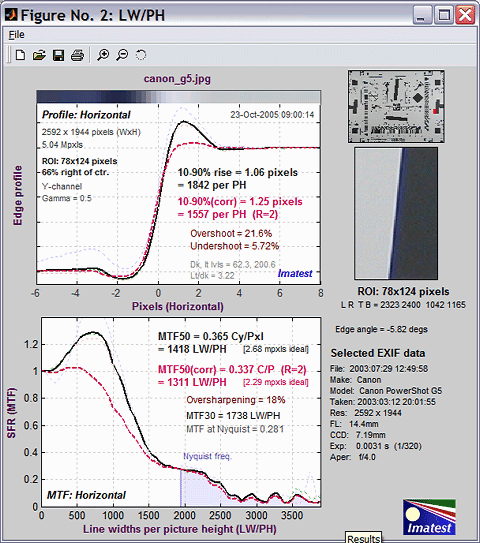Click the '= 1842 per PH' value

(x=212, y=185)
